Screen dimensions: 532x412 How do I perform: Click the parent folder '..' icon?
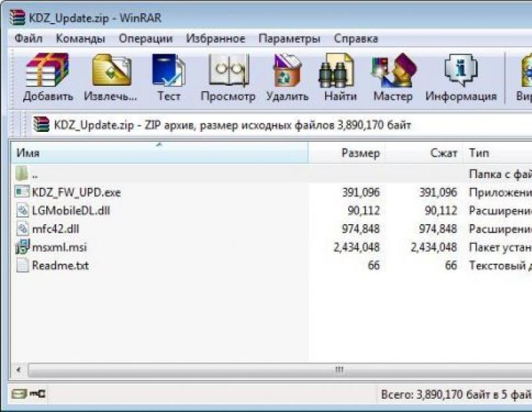tap(22, 173)
